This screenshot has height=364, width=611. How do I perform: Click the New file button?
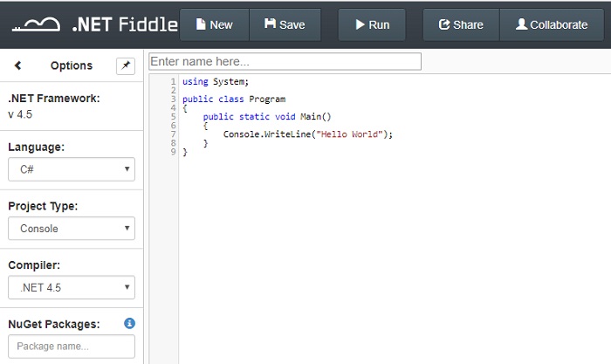(x=214, y=25)
